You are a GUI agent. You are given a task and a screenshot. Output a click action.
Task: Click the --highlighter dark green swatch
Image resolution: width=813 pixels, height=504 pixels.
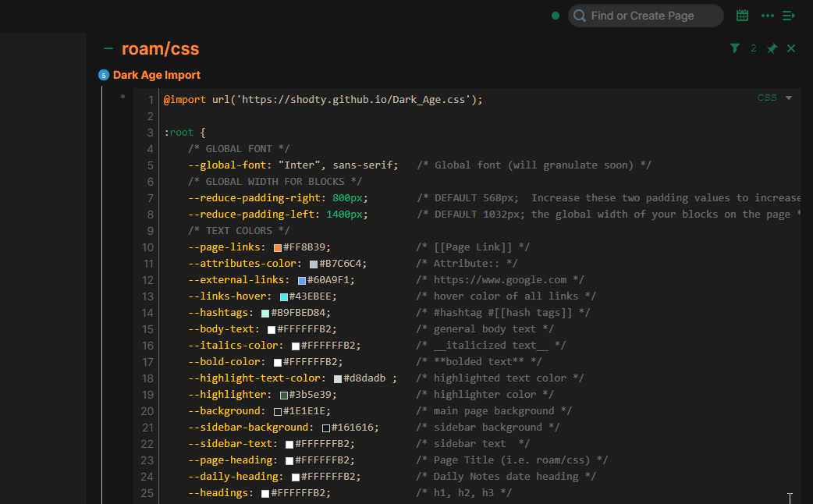[x=284, y=395]
